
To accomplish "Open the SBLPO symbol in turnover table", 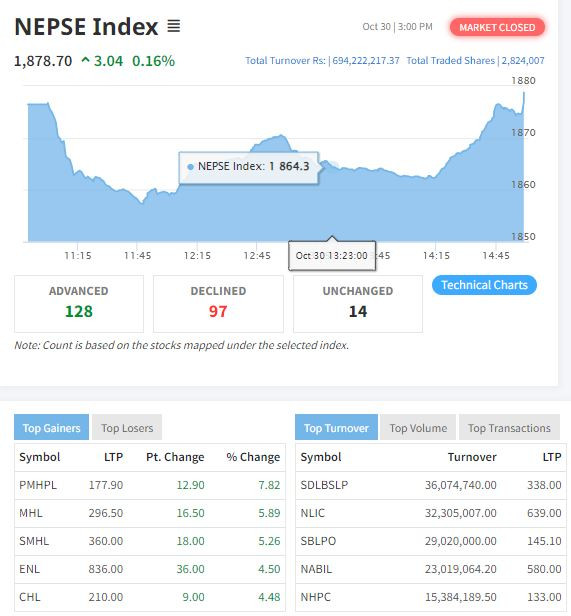I will pos(318,541).
